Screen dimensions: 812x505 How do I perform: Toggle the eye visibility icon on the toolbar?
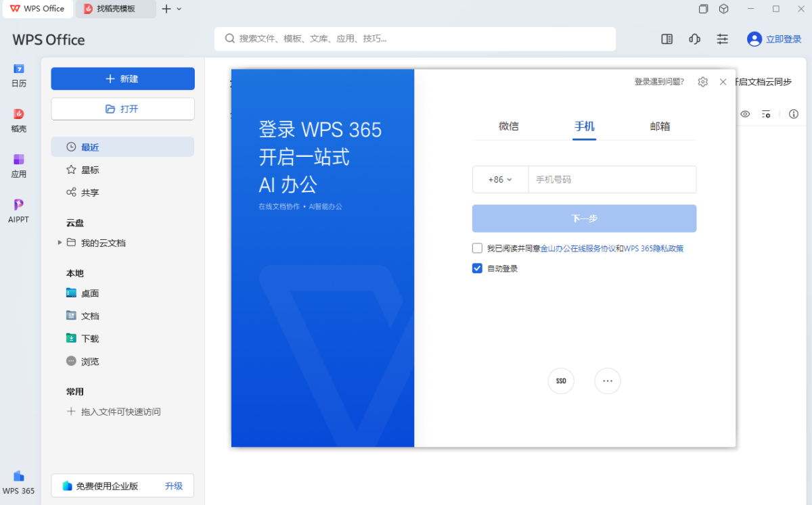tap(745, 114)
